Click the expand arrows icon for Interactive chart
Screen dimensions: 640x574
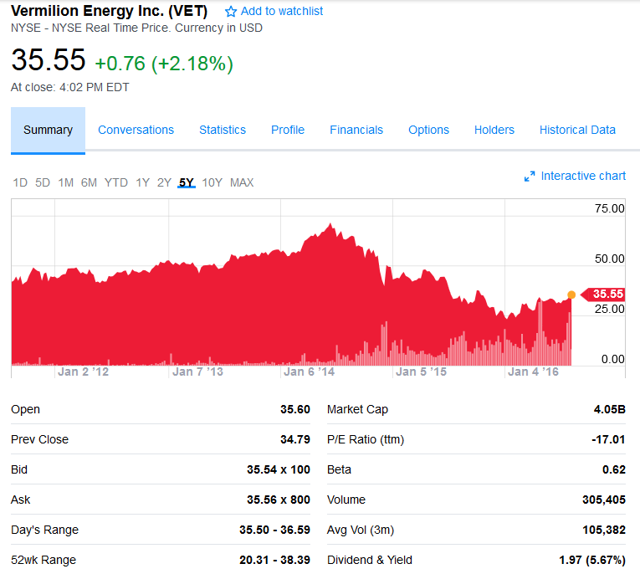[x=529, y=176]
